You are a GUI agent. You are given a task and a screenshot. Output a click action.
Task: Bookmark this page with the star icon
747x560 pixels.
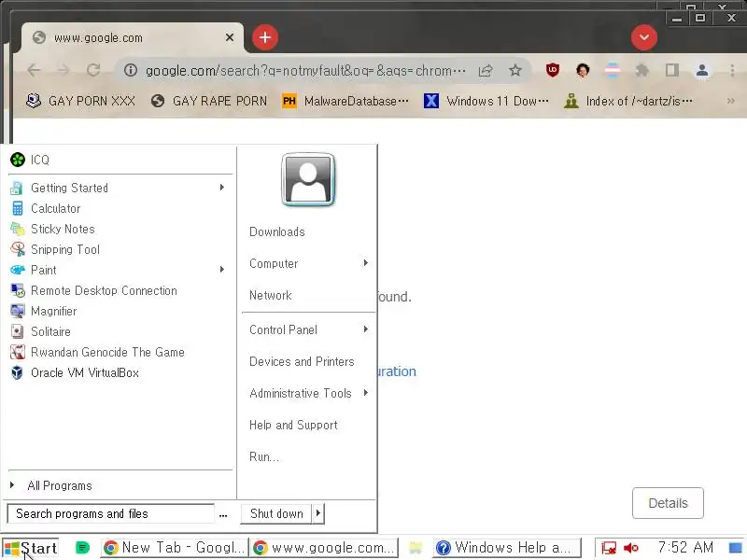click(x=515, y=71)
